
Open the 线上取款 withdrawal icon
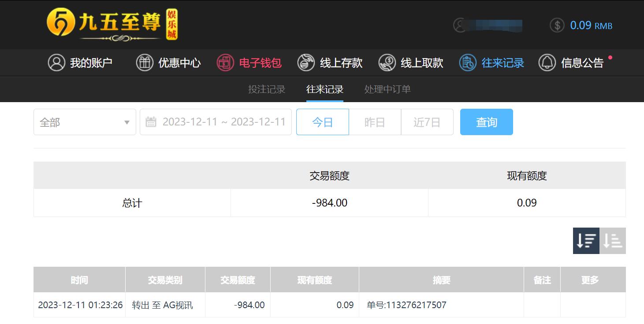point(387,63)
